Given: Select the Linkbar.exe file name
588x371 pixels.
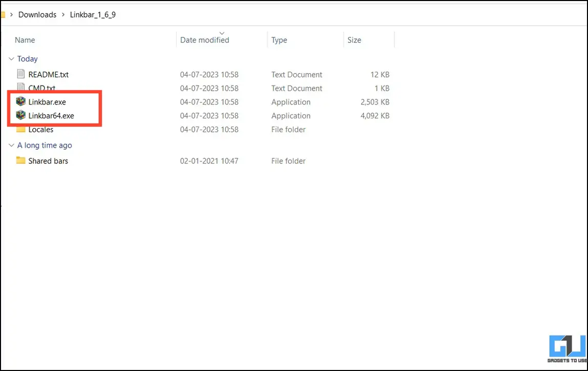Looking at the screenshot, I should [47, 102].
